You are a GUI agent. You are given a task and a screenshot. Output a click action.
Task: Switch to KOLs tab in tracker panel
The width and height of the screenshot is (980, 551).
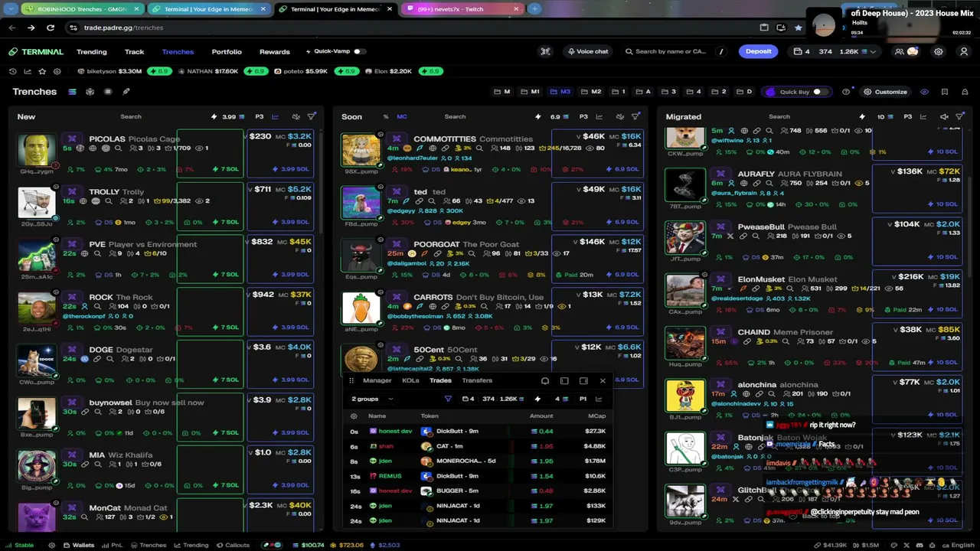[410, 380]
